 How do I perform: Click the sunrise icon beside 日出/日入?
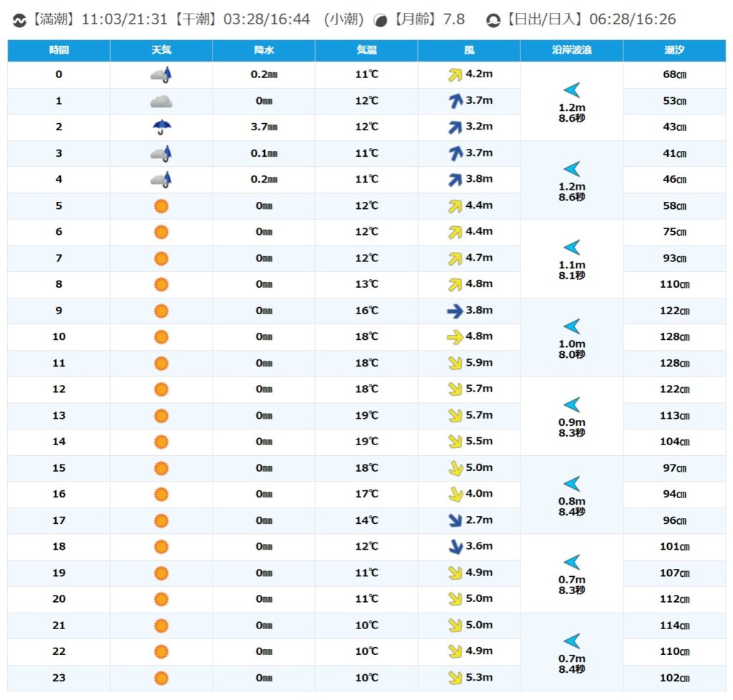click(x=492, y=21)
